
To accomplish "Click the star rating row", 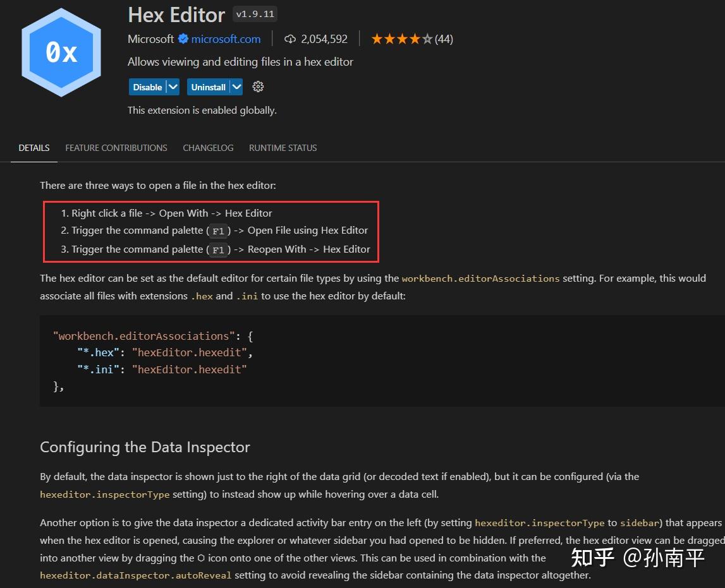I will 402,39.
